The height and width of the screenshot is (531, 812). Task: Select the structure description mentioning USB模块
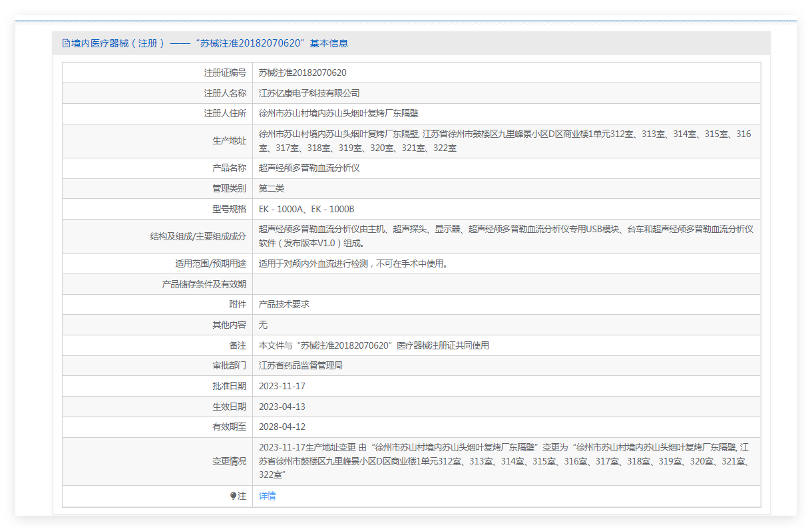[x=506, y=236]
